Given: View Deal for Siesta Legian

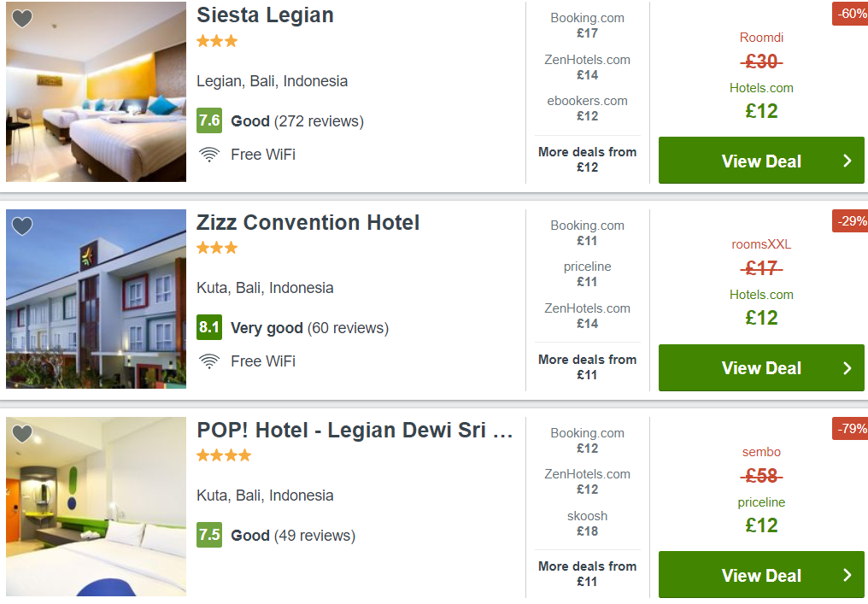Looking at the screenshot, I should (x=761, y=161).
